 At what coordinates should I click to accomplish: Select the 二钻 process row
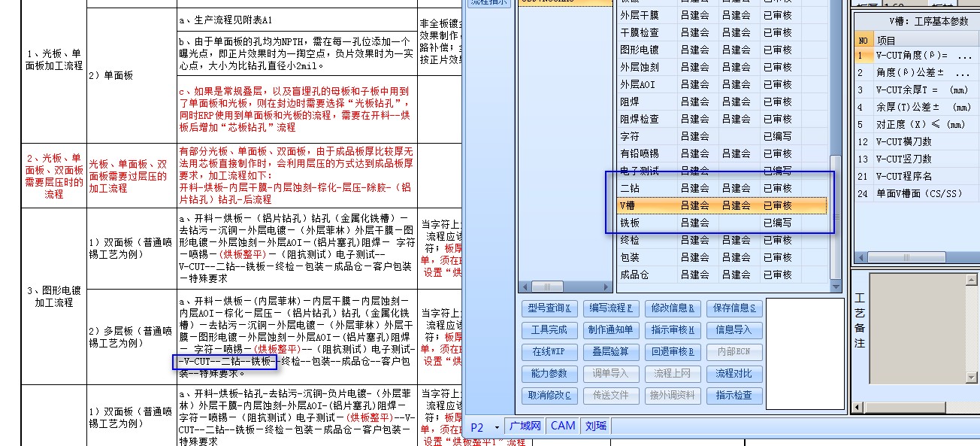point(722,188)
